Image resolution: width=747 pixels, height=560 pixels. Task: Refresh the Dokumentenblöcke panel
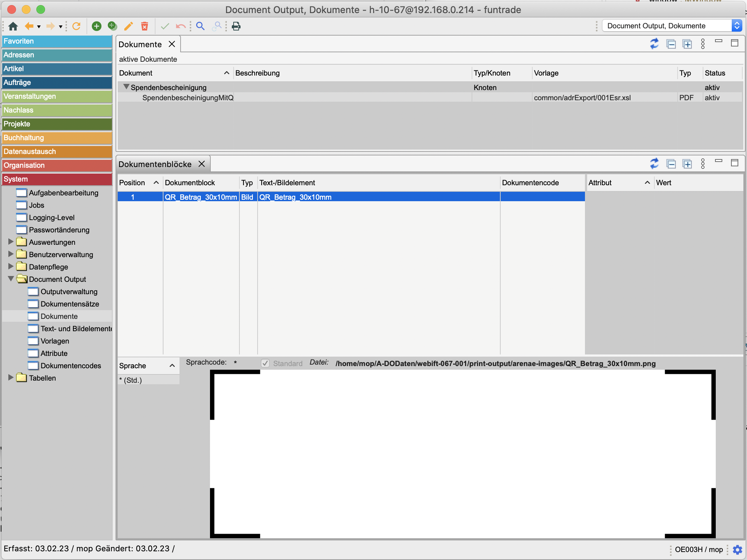[x=654, y=164]
